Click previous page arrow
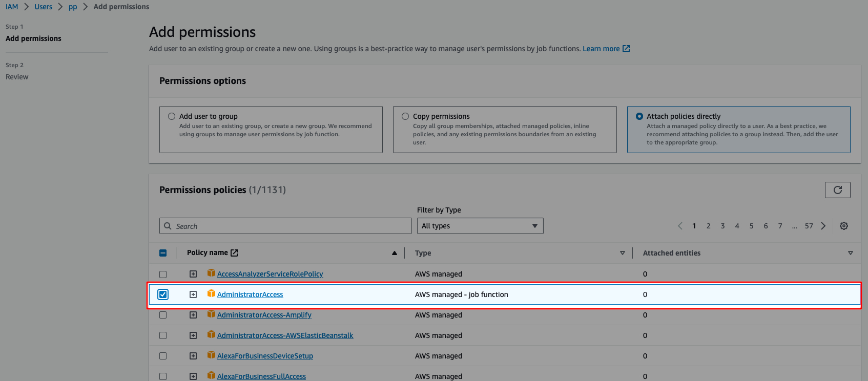This screenshot has width=868, height=381. tap(680, 226)
